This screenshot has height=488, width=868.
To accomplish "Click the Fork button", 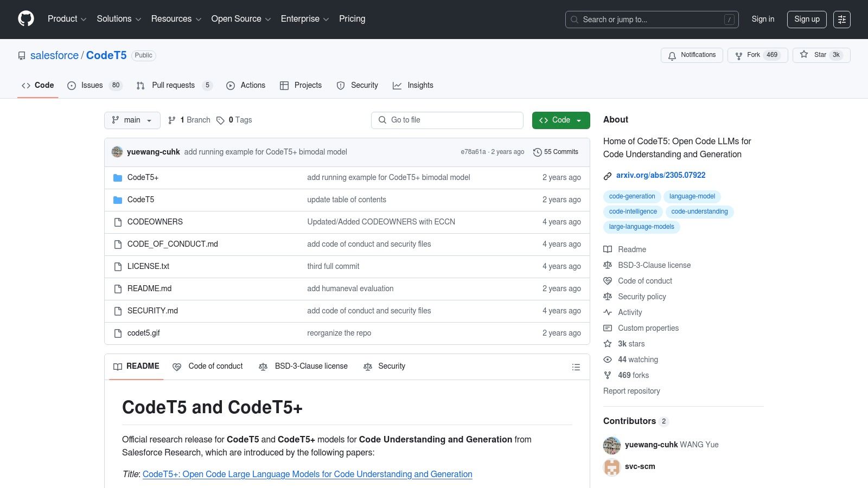I will point(757,55).
